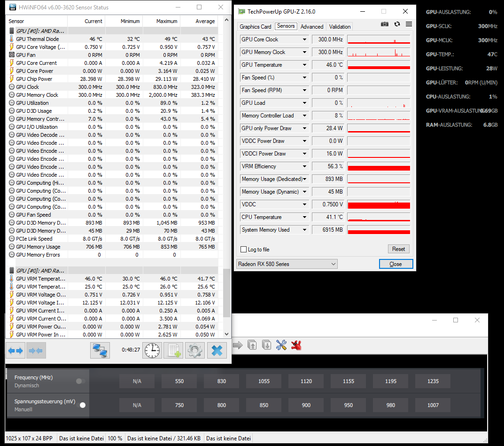
Task: Click the HWiNFO64 title bar app icon
Action: tap(13, 7)
